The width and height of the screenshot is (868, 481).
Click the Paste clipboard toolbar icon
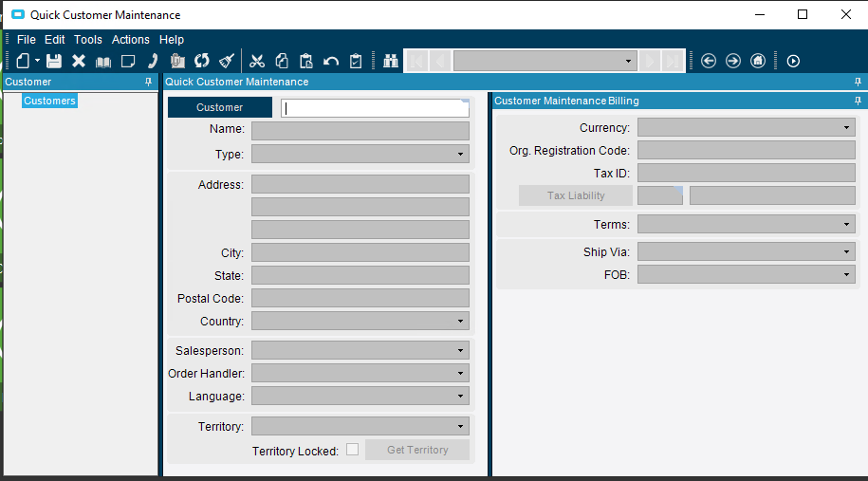[306, 61]
